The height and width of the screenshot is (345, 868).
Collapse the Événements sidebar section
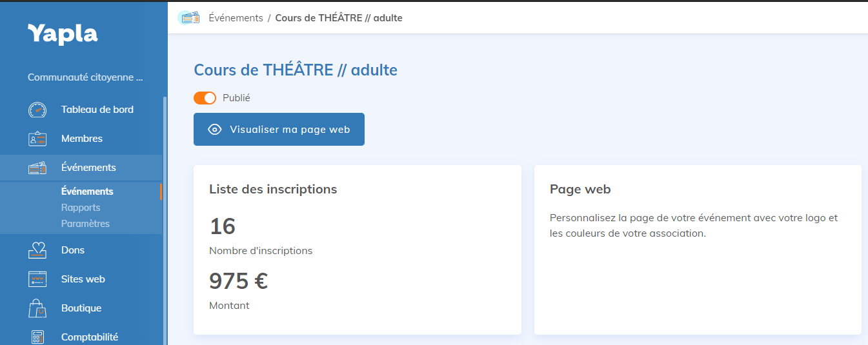point(88,168)
